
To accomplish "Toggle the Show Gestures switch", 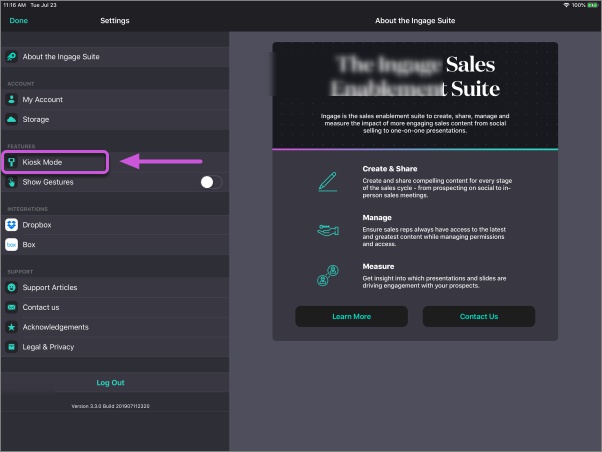I will point(212,182).
